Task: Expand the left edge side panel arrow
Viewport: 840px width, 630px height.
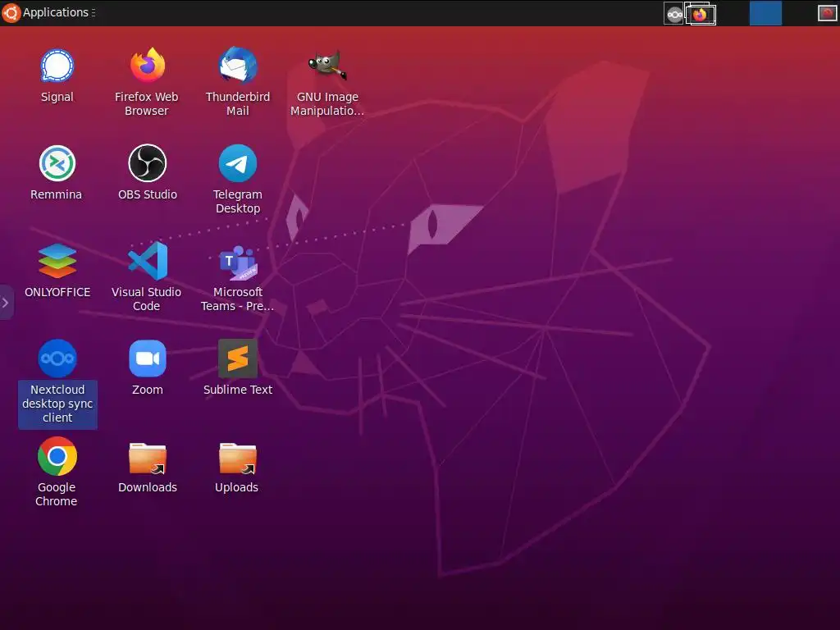Action: [x=6, y=303]
